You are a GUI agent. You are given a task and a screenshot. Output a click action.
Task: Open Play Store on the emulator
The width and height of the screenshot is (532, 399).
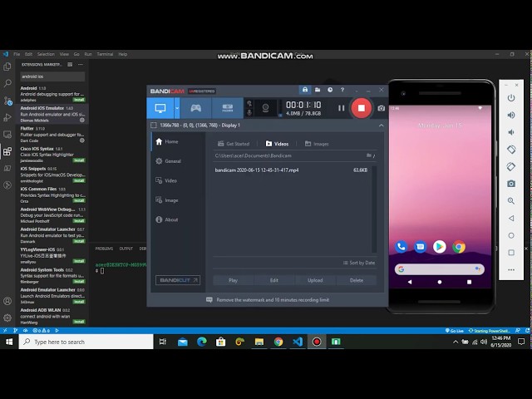[440, 247]
